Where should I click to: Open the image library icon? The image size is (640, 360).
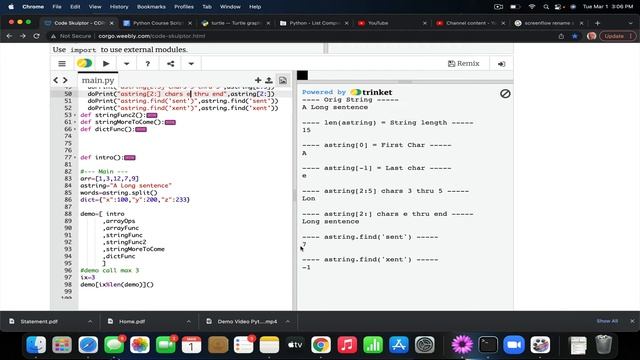coord(283,80)
